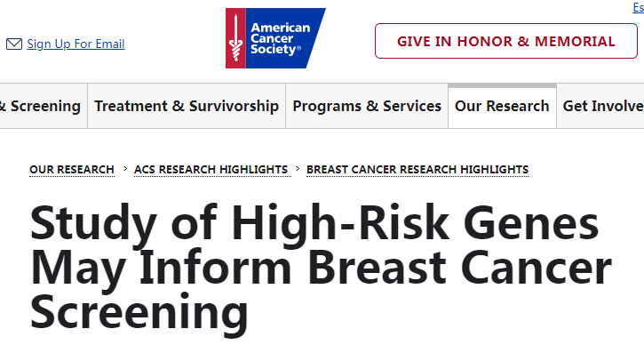Go to Our Research breadcrumb

[x=72, y=170]
